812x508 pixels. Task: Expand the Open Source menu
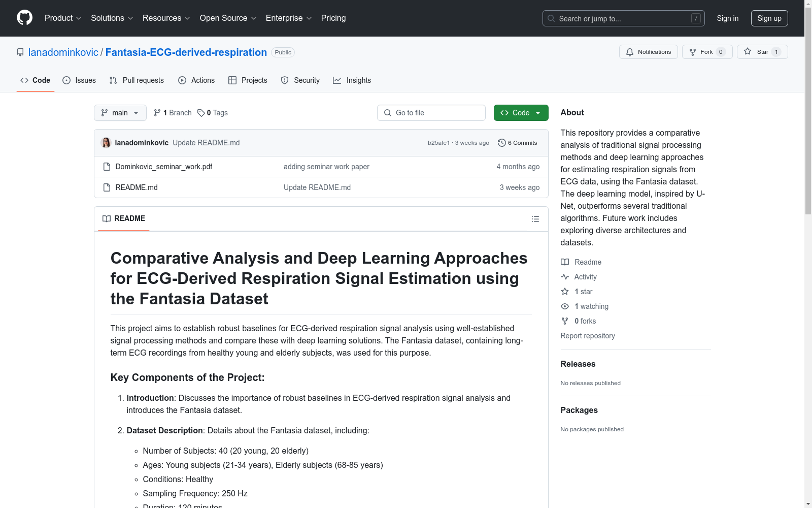click(x=228, y=18)
